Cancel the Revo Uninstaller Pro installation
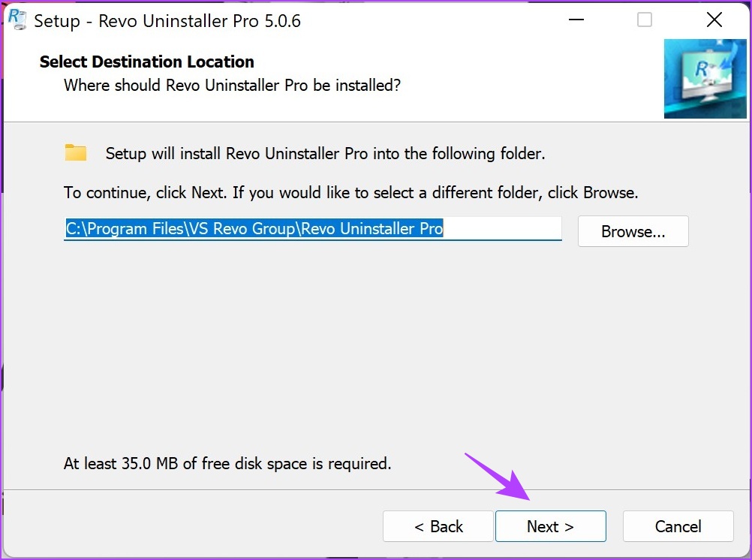The height and width of the screenshot is (560, 752). tap(678, 526)
